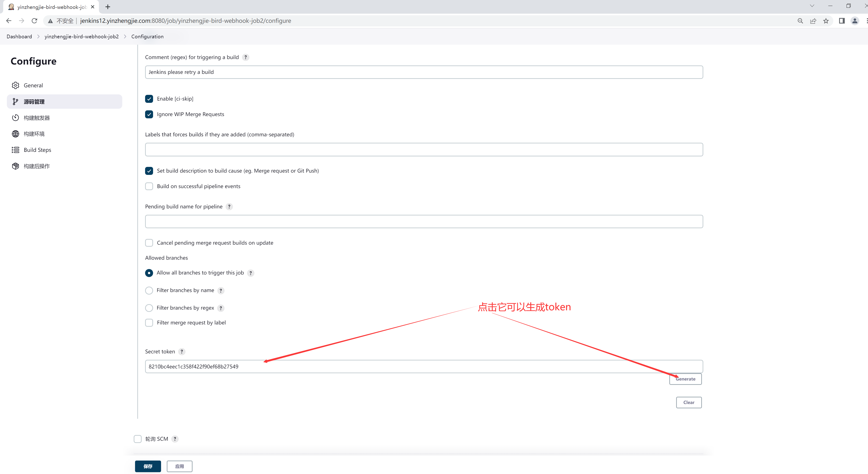The height and width of the screenshot is (474, 868).
Task: Click the 构建触发器 clock icon
Action: click(16, 118)
